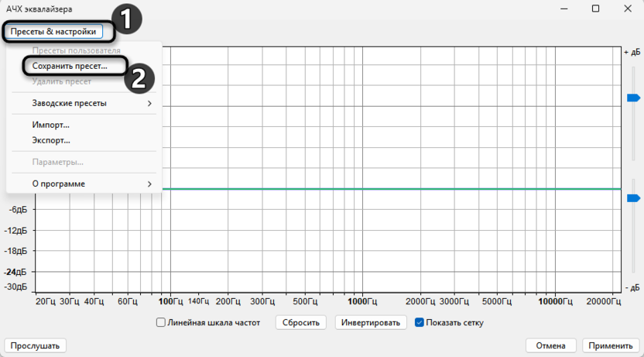Expand О программе chevron arrow
Screen dimensions: 644x357
click(149, 184)
